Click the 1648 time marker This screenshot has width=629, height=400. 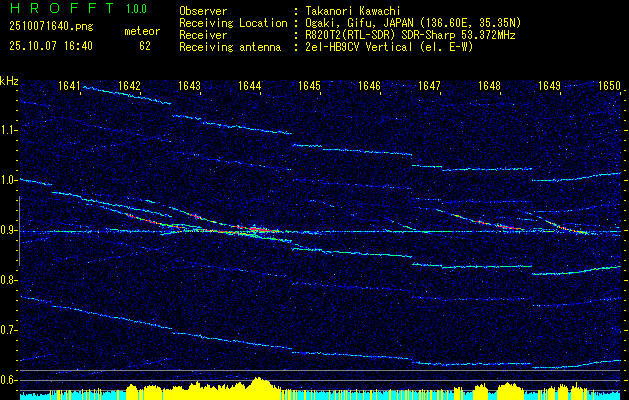click(489, 86)
